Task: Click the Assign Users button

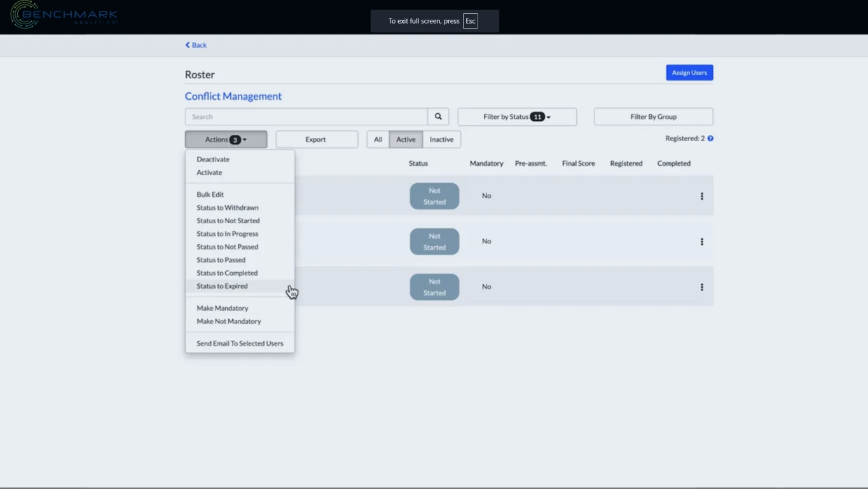Action: pyautogui.click(x=689, y=72)
